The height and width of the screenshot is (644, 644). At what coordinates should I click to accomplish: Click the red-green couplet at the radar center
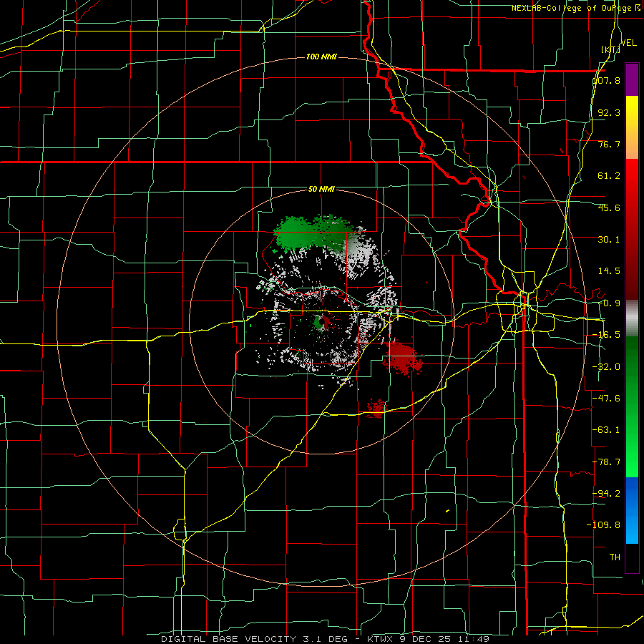(322, 323)
